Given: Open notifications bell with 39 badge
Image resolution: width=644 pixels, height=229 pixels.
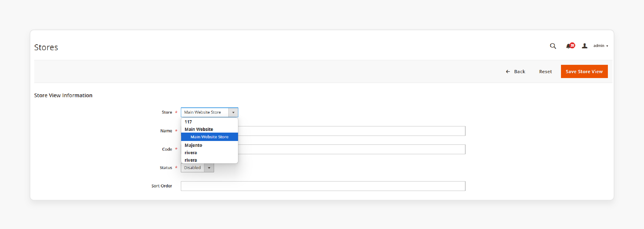Looking at the screenshot, I should click(570, 46).
